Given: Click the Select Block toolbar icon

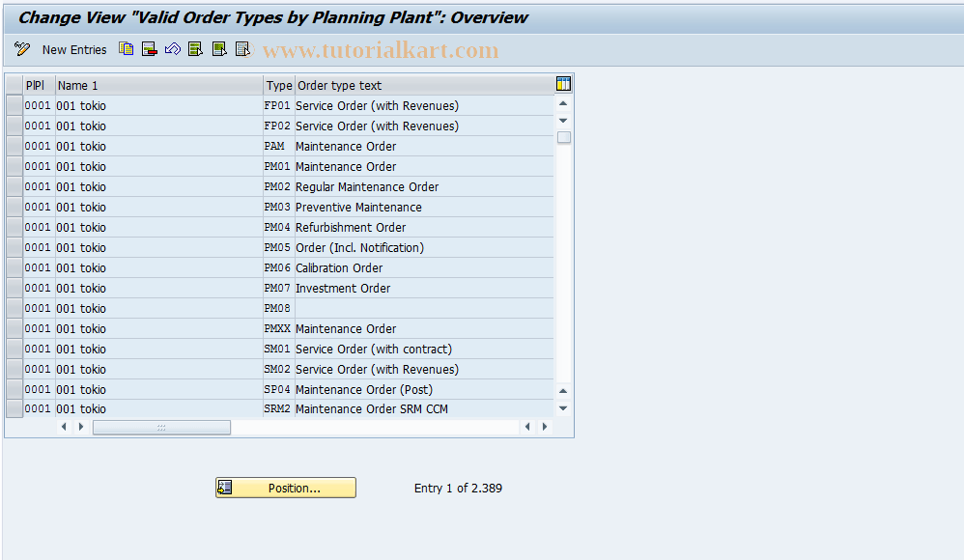Looking at the screenshot, I should click(x=218, y=48).
